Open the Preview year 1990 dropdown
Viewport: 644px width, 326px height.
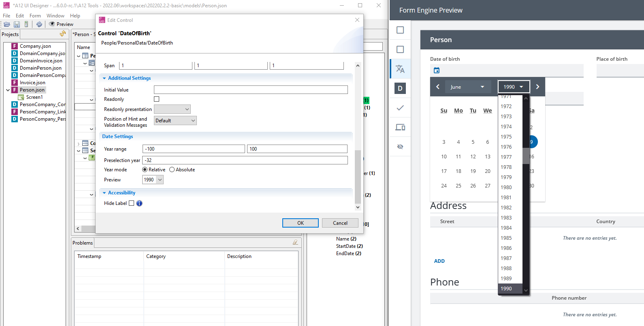153,180
